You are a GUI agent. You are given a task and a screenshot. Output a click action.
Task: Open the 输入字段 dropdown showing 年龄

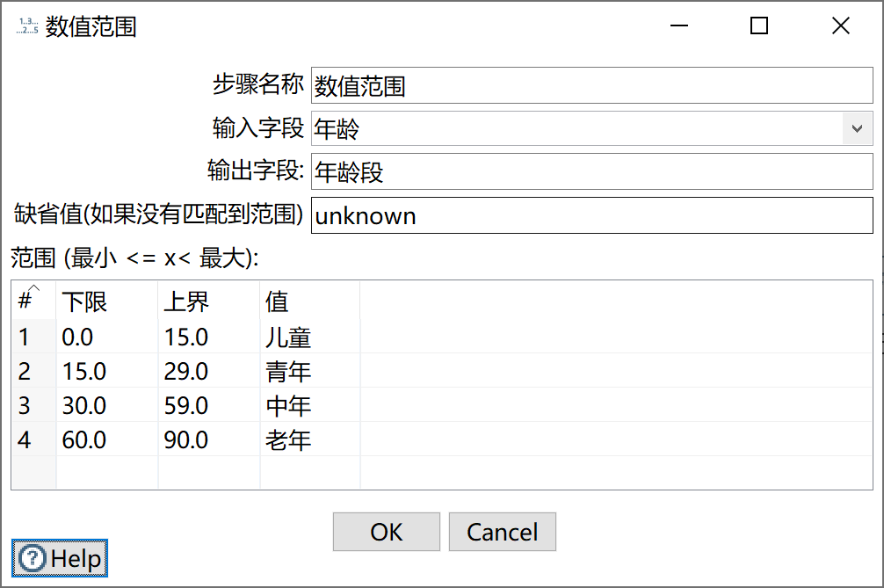tap(857, 128)
